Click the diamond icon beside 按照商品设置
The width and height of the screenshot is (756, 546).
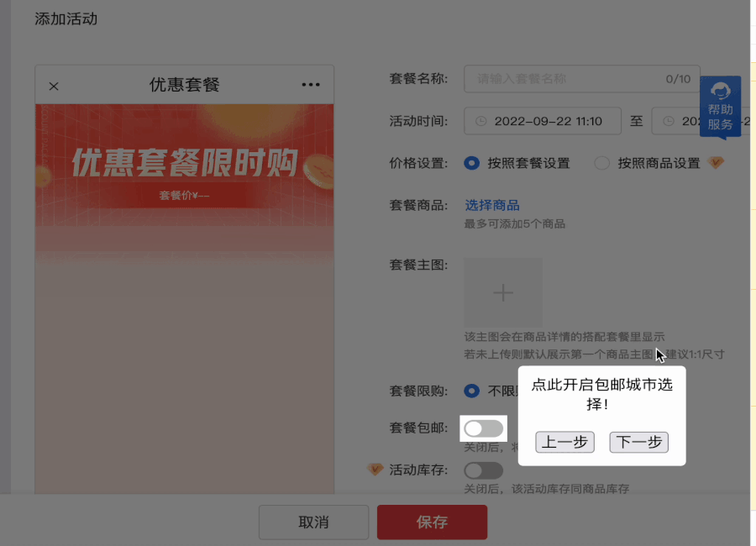click(x=718, y=163)
